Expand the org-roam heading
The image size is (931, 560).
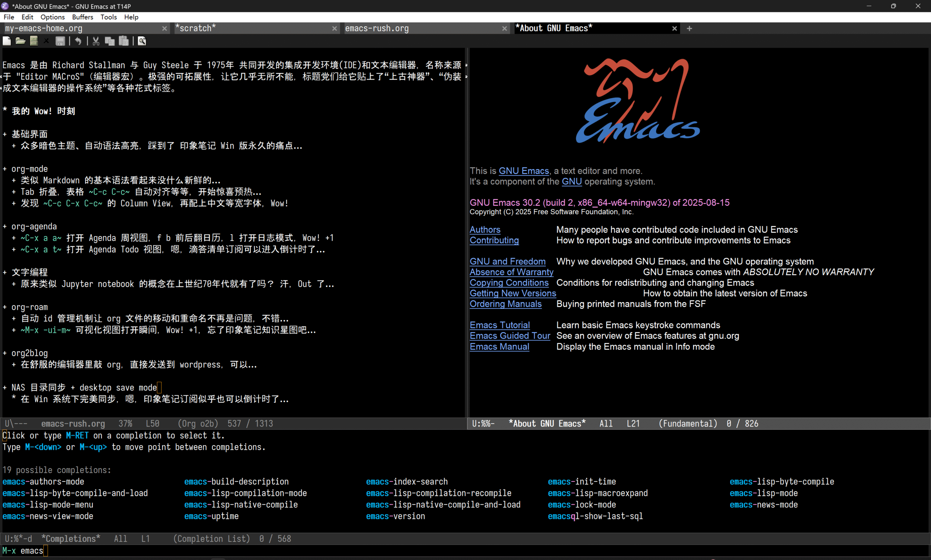29,307
